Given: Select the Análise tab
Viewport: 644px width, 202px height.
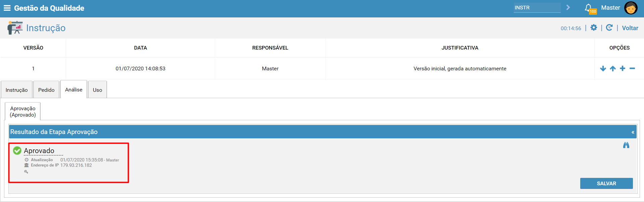Looking at the screenshot, I should pos(73,89).
